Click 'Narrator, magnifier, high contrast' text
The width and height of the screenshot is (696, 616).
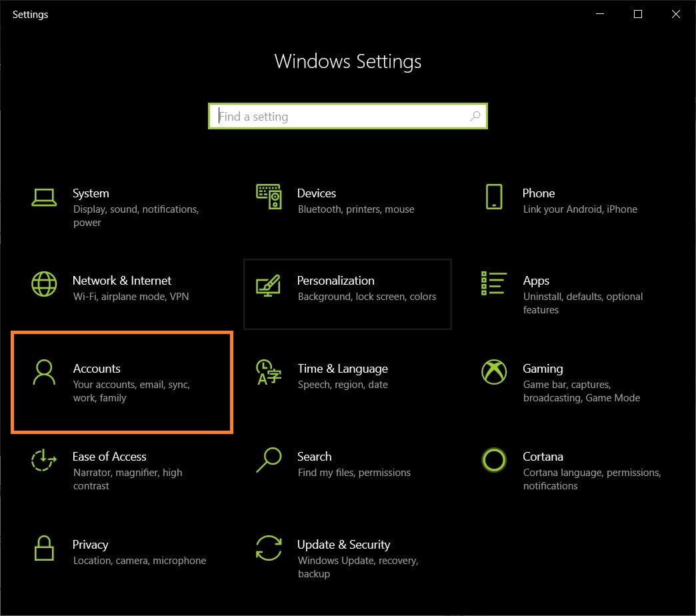coord(127,479)
